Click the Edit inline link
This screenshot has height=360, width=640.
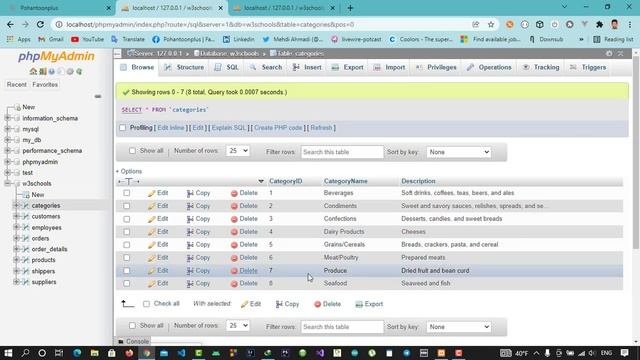pyautogui.click(x=171, y=128)
